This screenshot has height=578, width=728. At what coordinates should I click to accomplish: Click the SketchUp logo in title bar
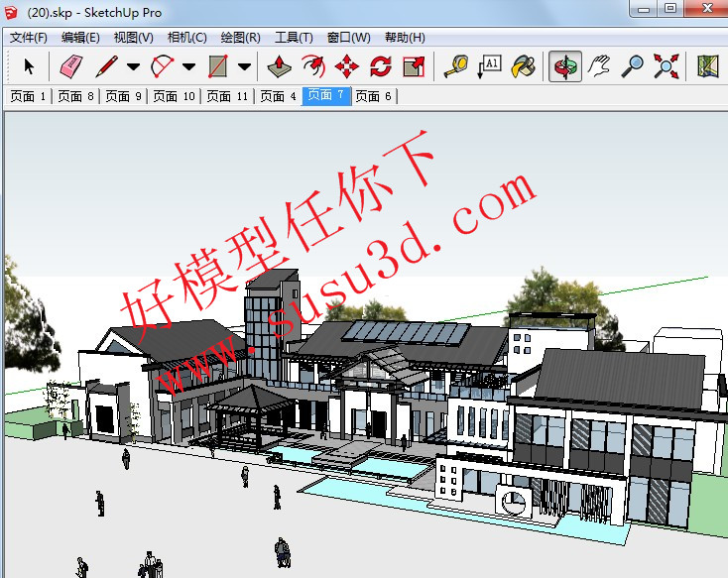(x=11, y=12)
